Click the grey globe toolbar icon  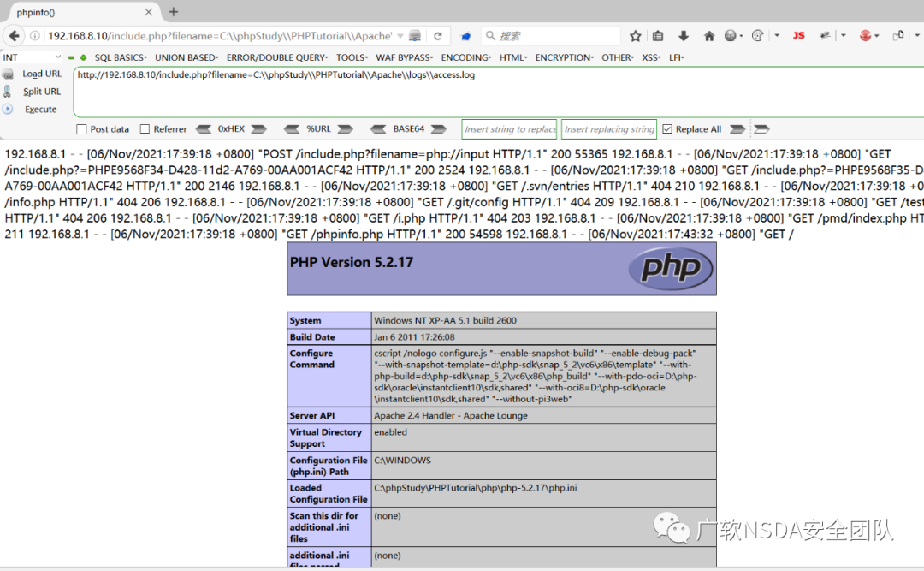(731, 36)
